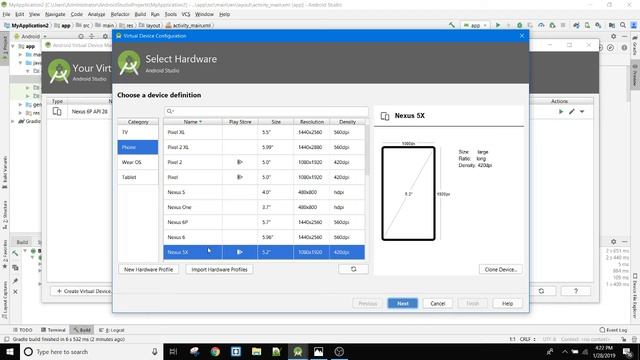Click Type here to search box

90,351
